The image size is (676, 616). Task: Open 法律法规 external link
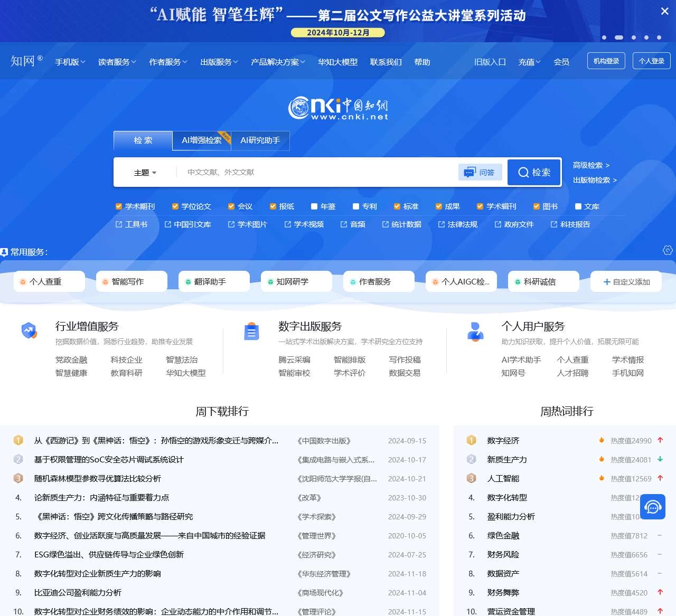pyautogui.click(x=458, y=224)
